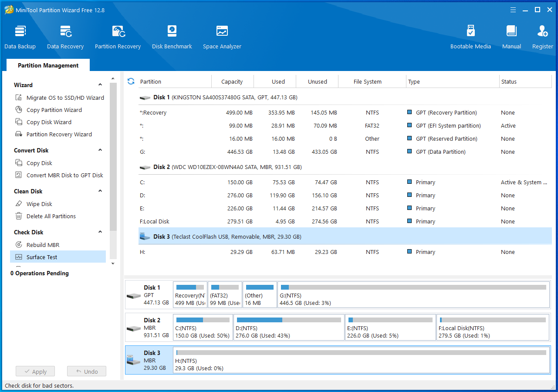Select Disk 2 WDC header row
The image size is (558, 392).
[x=345, y=167]
